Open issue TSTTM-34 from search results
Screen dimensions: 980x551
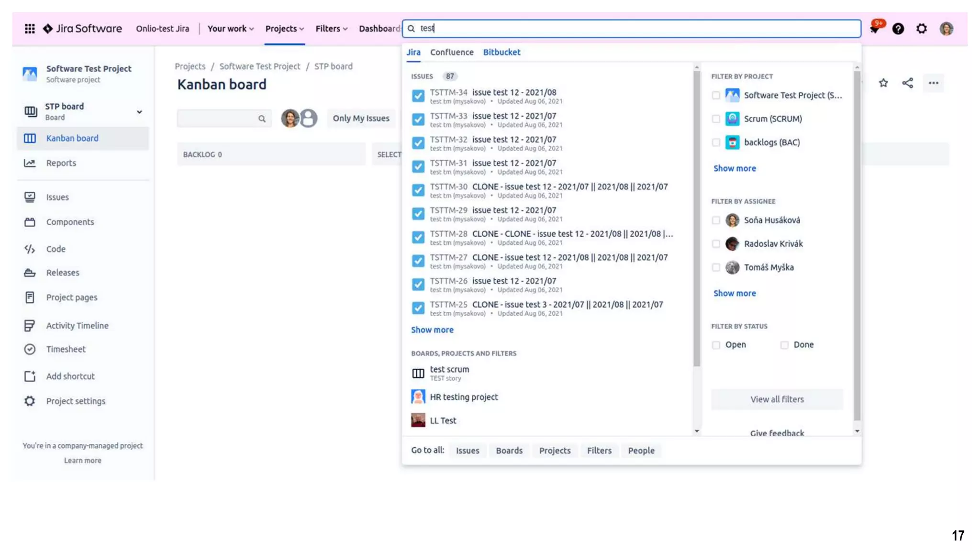(x=493, y=93)
